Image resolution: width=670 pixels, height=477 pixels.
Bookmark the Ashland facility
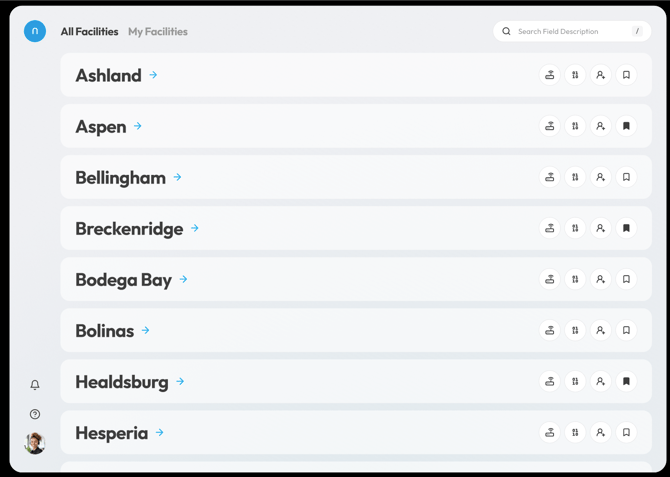tap(626, 75)
